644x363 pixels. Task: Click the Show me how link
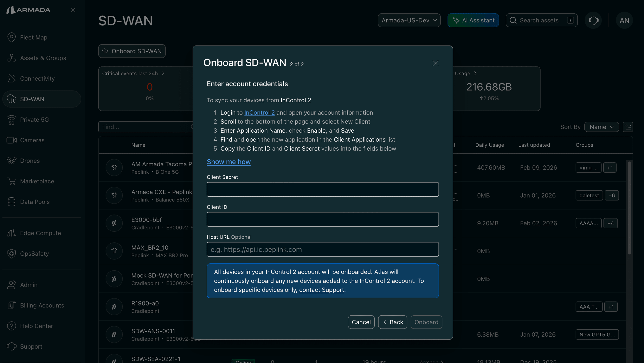tap(228, 162)
